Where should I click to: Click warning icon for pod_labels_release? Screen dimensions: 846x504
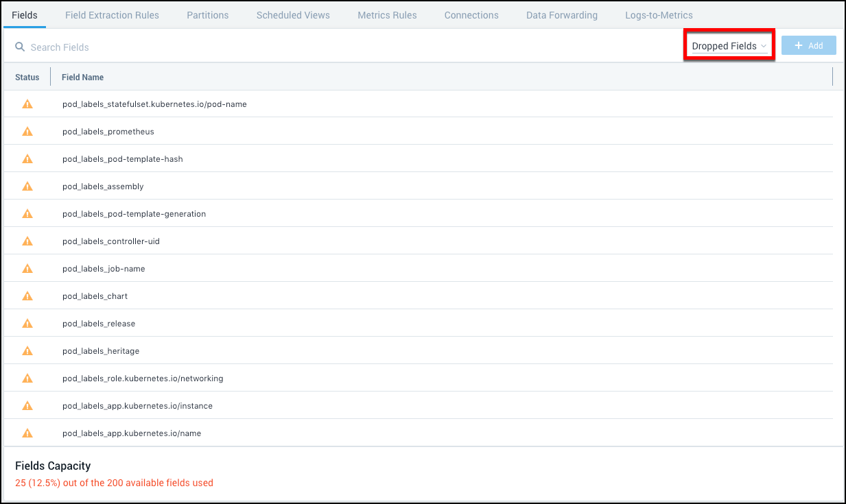tap(27, 324)
